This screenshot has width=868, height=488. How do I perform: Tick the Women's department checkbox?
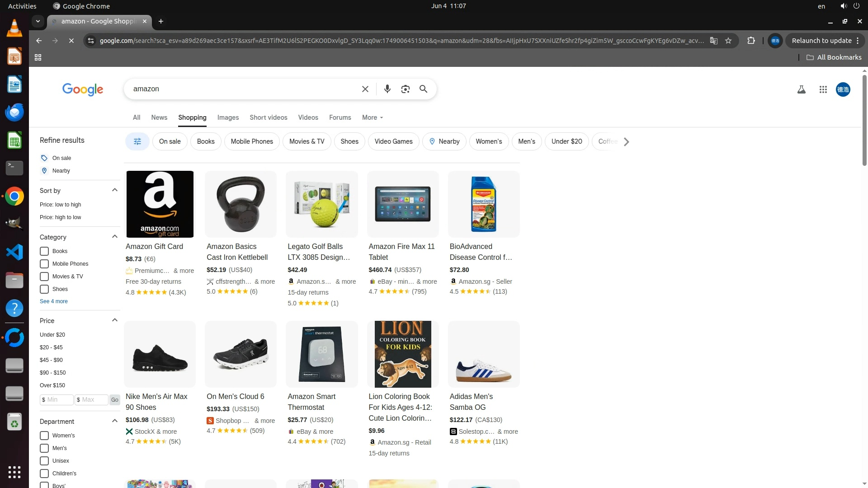point(44,436)
